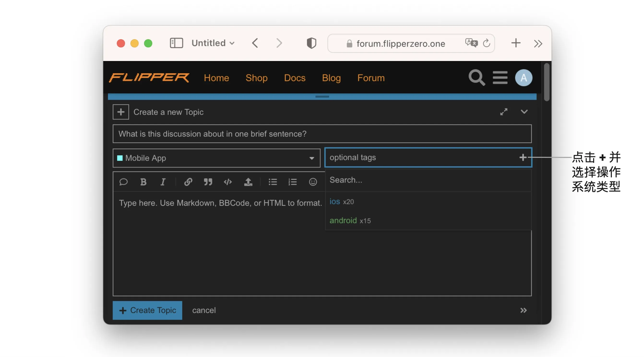Open the Mobile App category dropdown
644x357 pixels.
click(x=216, y=158)
